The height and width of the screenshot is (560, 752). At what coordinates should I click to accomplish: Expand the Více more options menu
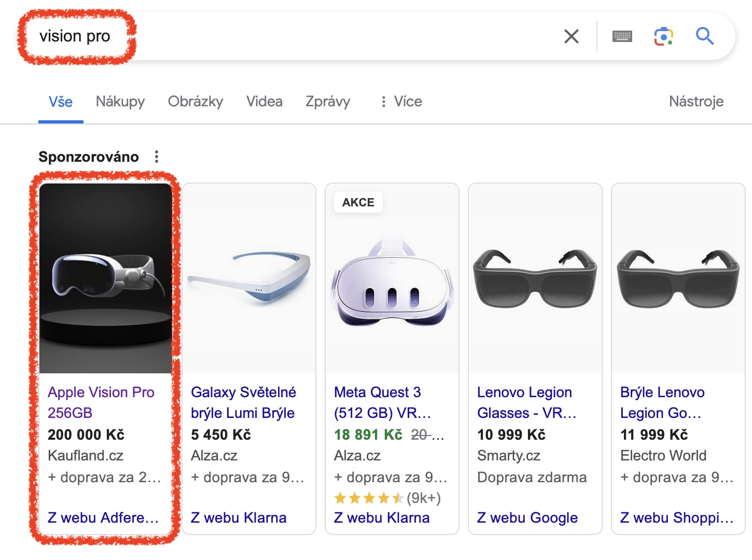tap(401, 102)
